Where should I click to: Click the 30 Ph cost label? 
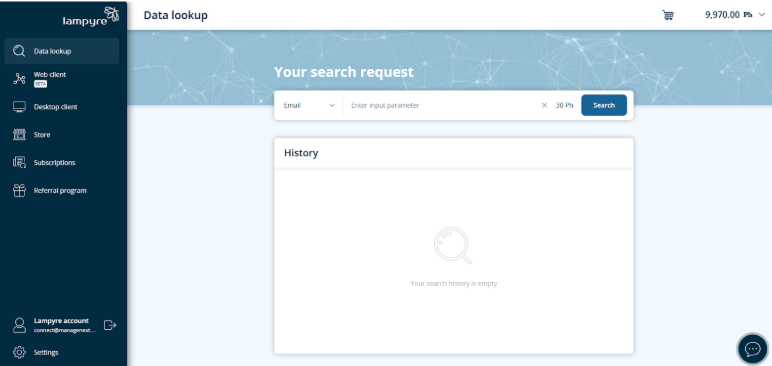point(565,105)
